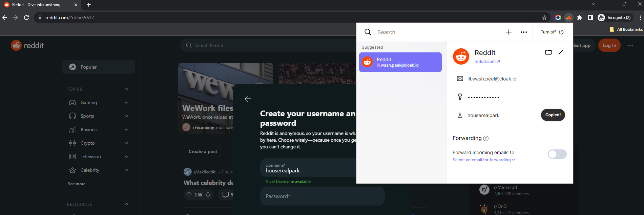Downvote the AskReddit post

click(x=208, y=195)
